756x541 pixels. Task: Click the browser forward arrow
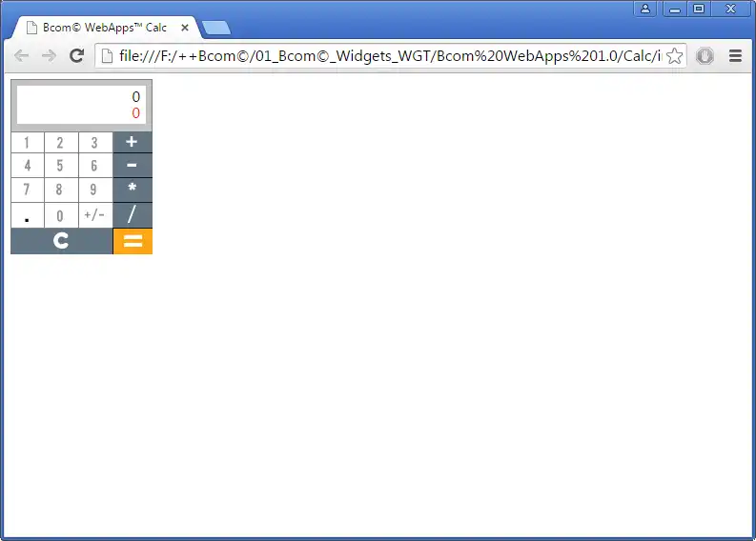pos(49,56)
